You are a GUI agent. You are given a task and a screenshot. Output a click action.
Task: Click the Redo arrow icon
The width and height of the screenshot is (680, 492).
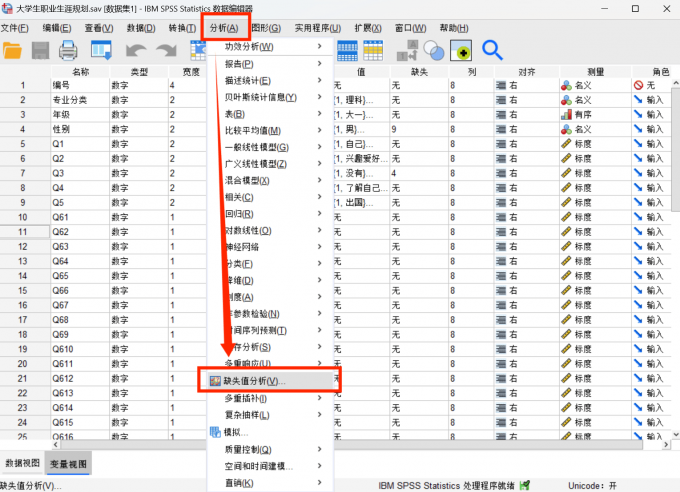tap(167, 51)
